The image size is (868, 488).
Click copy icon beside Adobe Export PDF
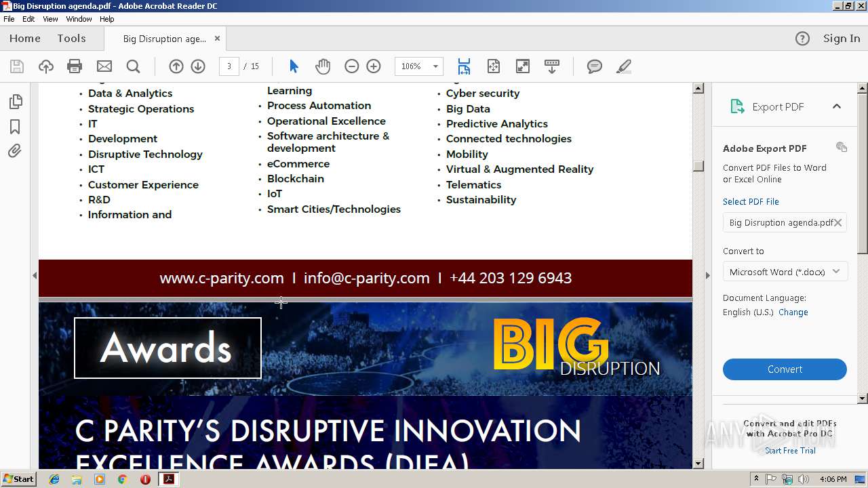click(842, 147)
